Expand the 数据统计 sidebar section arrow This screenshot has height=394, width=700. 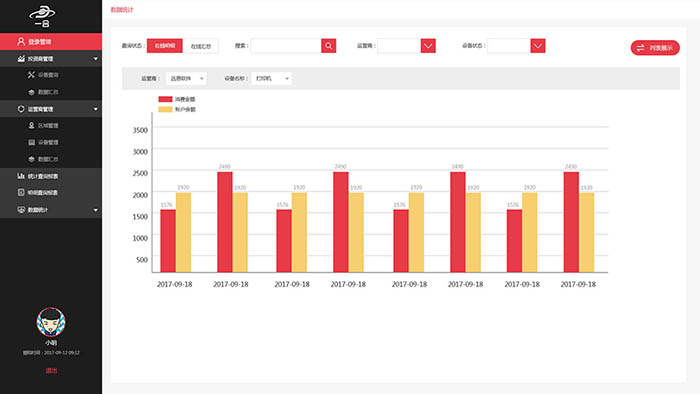click(96, 210)
